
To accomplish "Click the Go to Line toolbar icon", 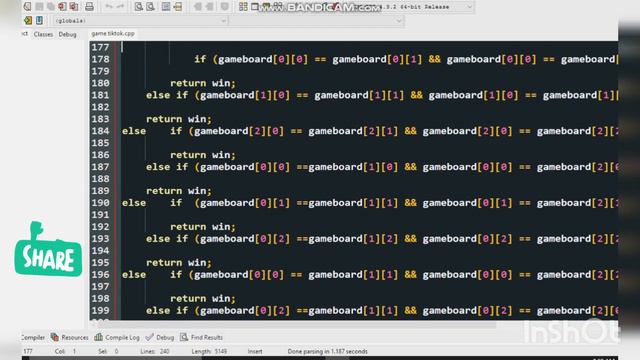I will (x=178, y=7).
